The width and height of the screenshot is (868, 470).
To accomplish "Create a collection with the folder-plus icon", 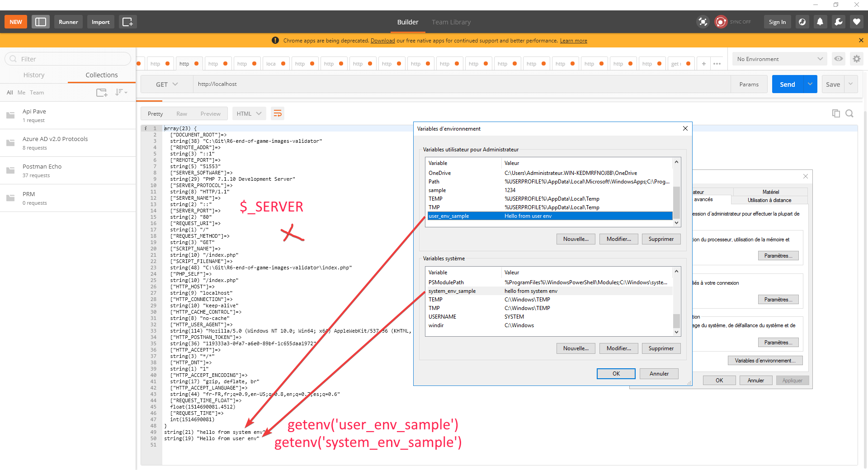I will point(102,92).
